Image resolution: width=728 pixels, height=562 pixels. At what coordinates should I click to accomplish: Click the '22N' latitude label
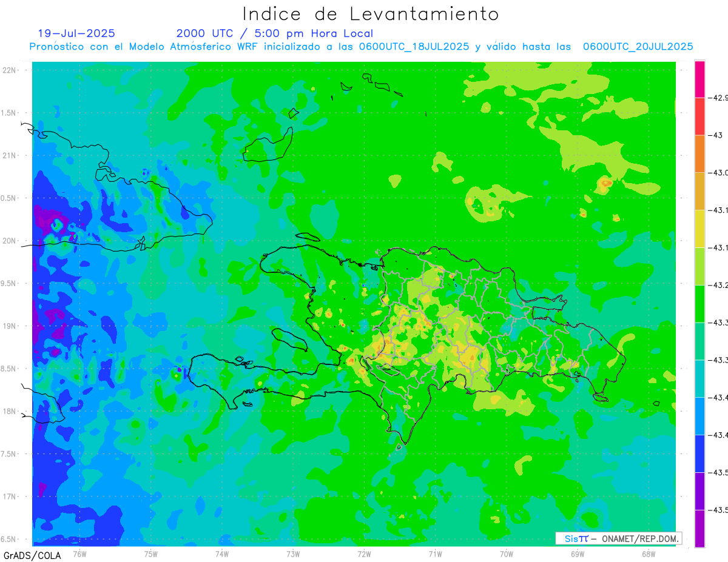click(9, 70)
